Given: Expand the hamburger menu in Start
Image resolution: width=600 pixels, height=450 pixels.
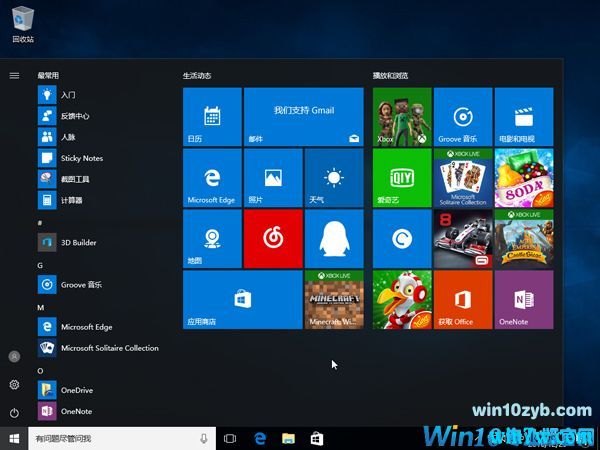Looking at the screenshot, I should 14,76.
